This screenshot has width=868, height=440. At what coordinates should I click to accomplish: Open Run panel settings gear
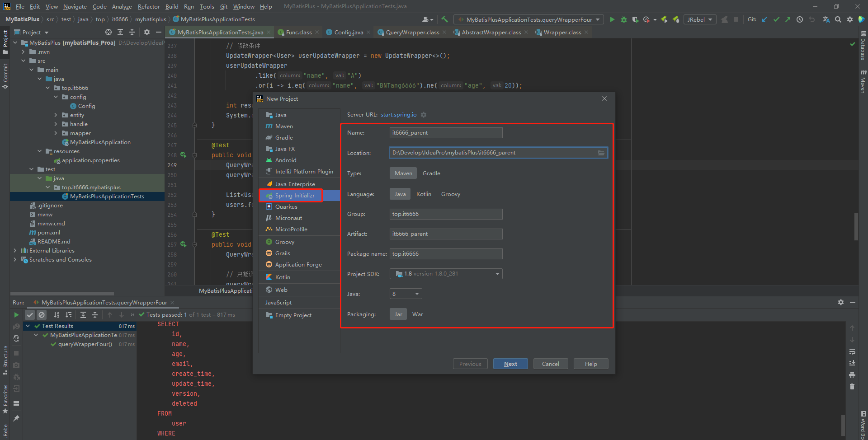click(x=841, y=302)
